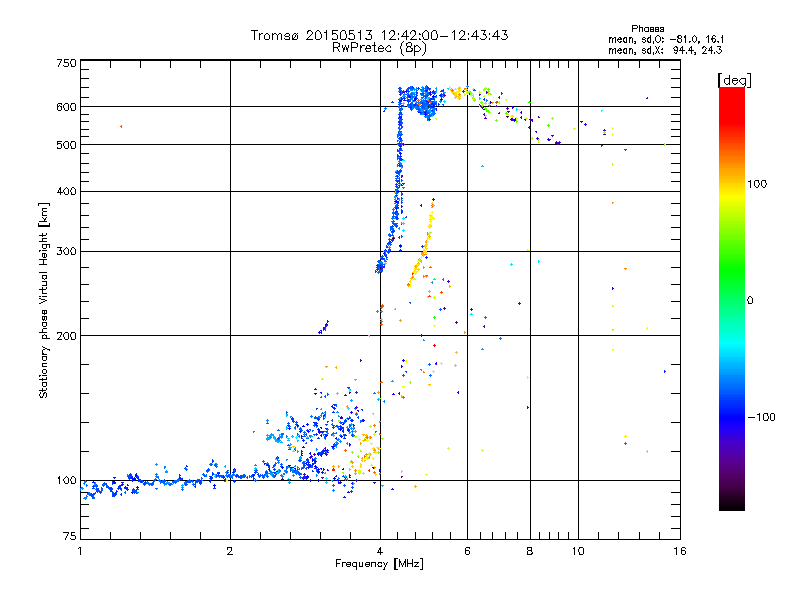Image resolution: width=800 pixels, height=600 pixels.
Task: Click the colorbar label 0
Action: [x=750, y=301]
